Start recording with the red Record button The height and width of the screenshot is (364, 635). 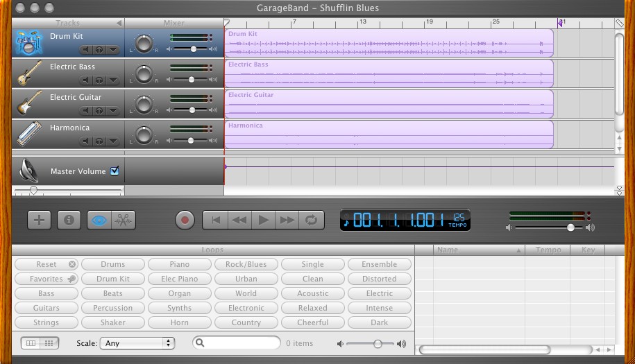pos(185,220)
